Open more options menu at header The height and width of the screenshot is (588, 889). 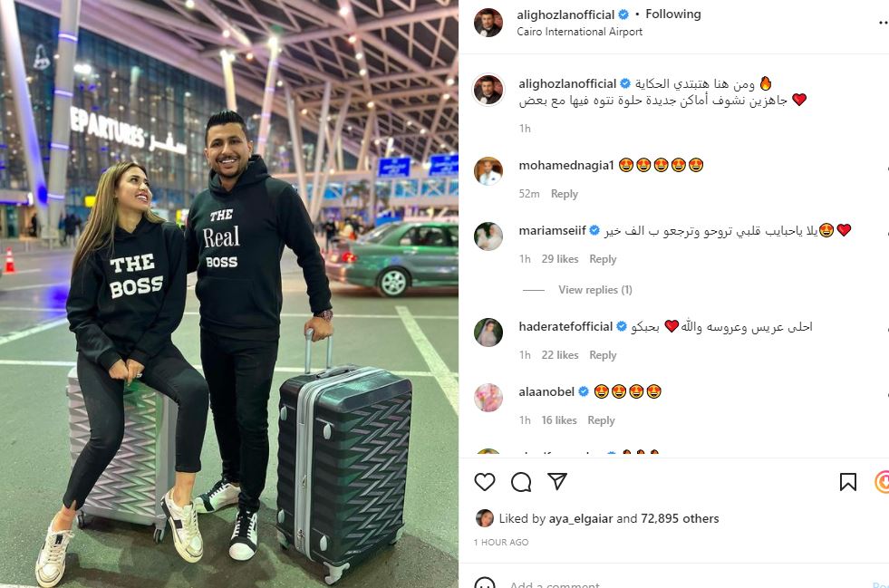[884, 23]
